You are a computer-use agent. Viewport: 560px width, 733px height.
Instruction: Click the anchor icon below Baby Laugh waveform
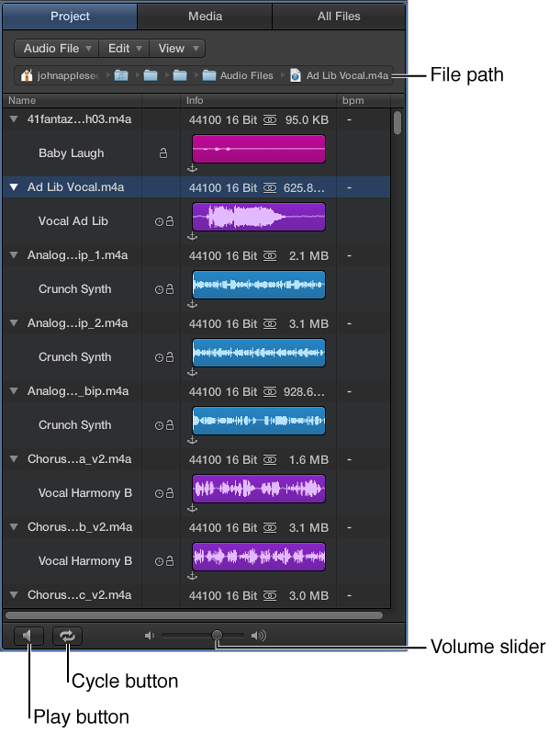click(x=193, y=168)
